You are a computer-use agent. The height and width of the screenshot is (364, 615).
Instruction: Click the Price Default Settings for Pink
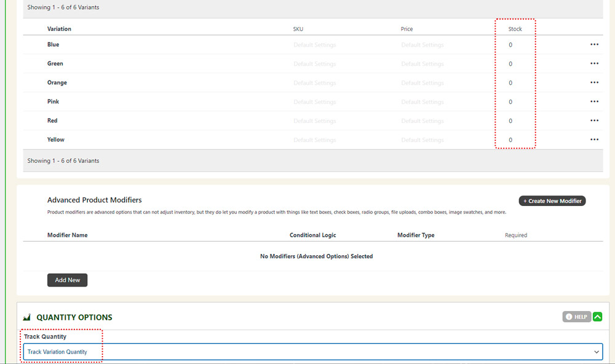423,102
